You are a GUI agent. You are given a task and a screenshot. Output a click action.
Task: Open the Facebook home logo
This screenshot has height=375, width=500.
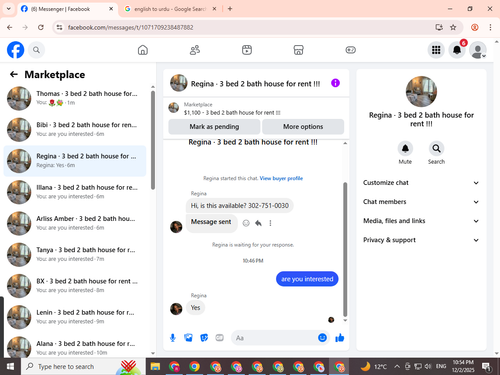pos(15,50)
